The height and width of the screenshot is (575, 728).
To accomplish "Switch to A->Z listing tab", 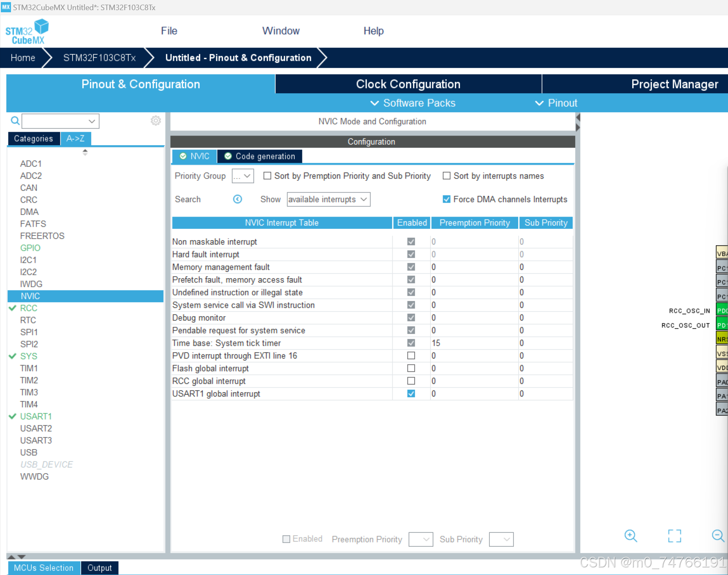I will 76,138.
